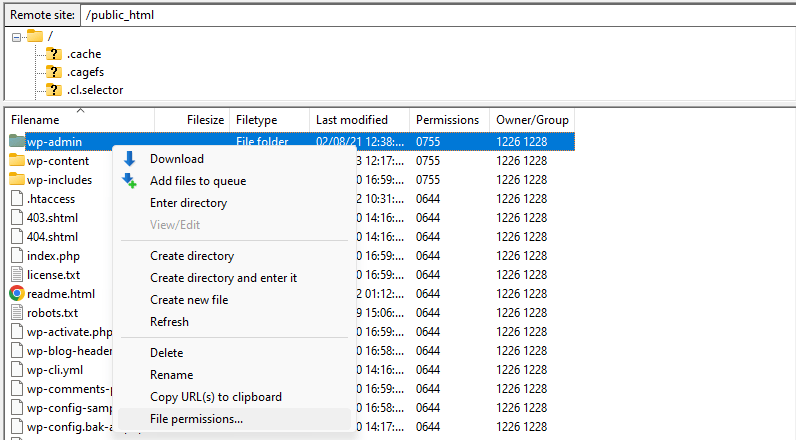The width and height of the screenshot is (796, 440).
Task: Click the wp-includes folder icon
Action: 17,180
